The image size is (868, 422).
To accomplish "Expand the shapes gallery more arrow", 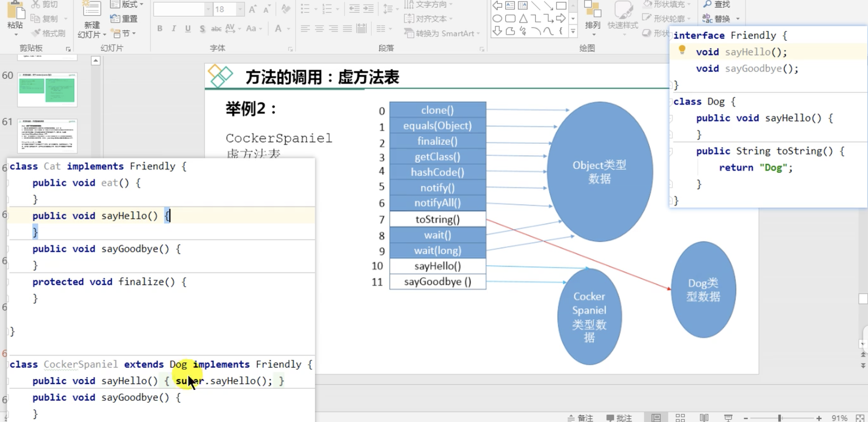I will [x=573, y=32].
